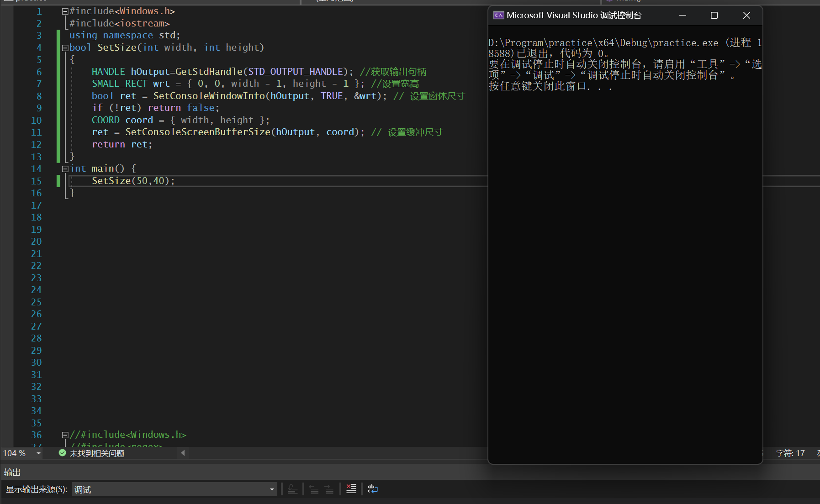Click line number 15 in the gutter
Image resolution: width=820 pixels, height=504 pixels.
36,181
